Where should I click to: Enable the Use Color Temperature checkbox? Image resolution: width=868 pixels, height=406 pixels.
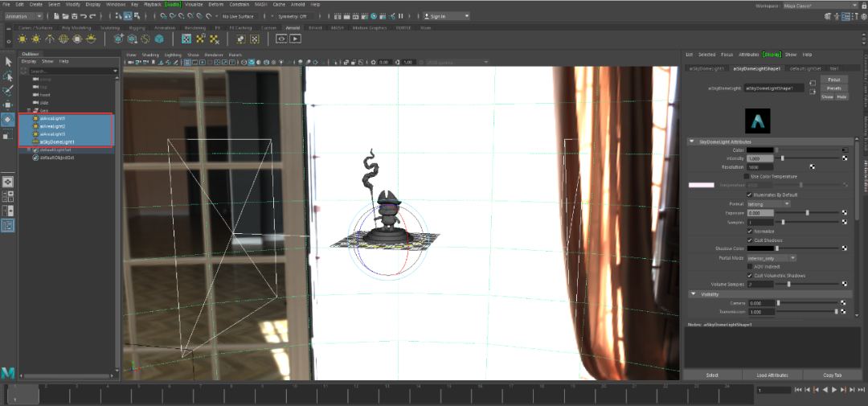coord(747,176)
